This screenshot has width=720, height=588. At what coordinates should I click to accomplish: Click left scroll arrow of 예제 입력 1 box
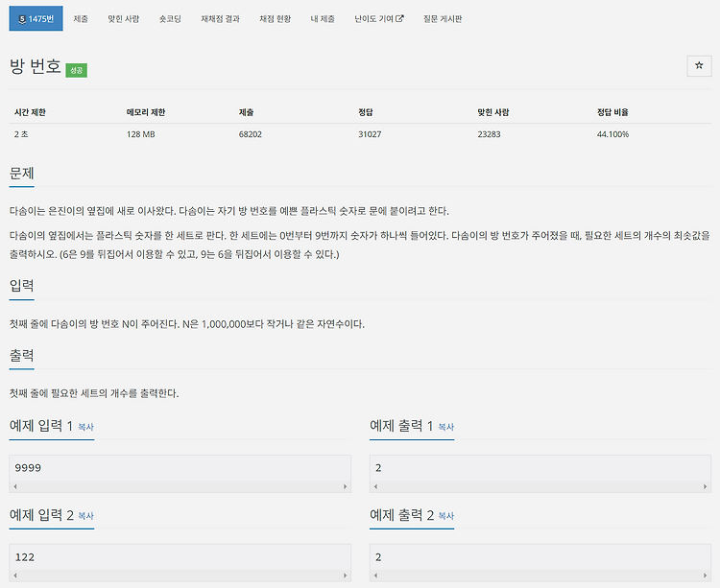[x=15, y=486]
